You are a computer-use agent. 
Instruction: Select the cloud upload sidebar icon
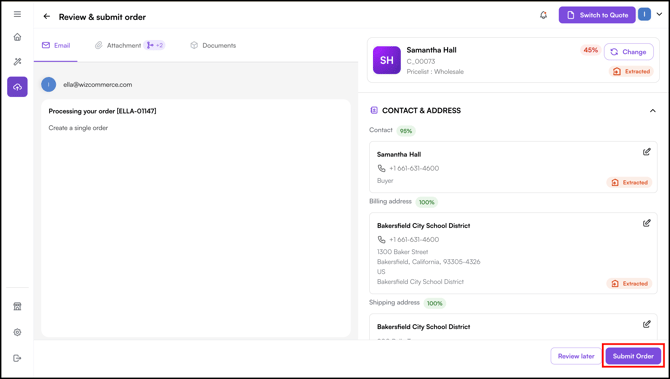[x=17, y=87]
